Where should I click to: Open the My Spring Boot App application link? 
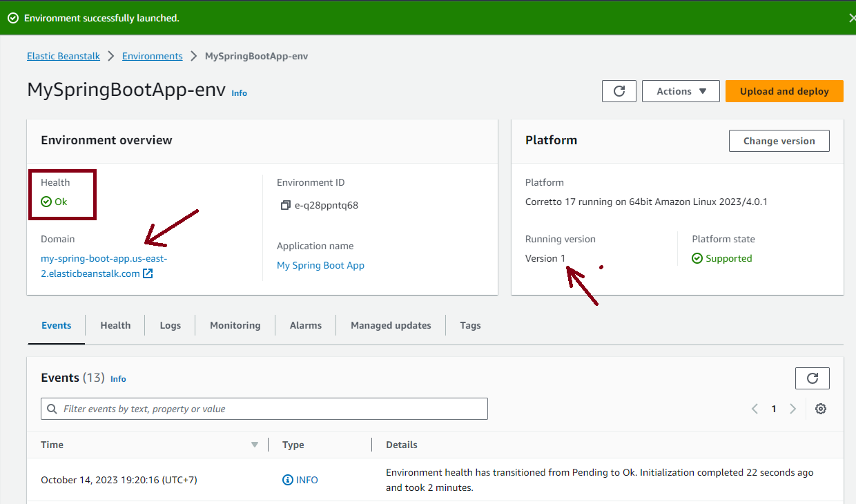coord(320,265)
